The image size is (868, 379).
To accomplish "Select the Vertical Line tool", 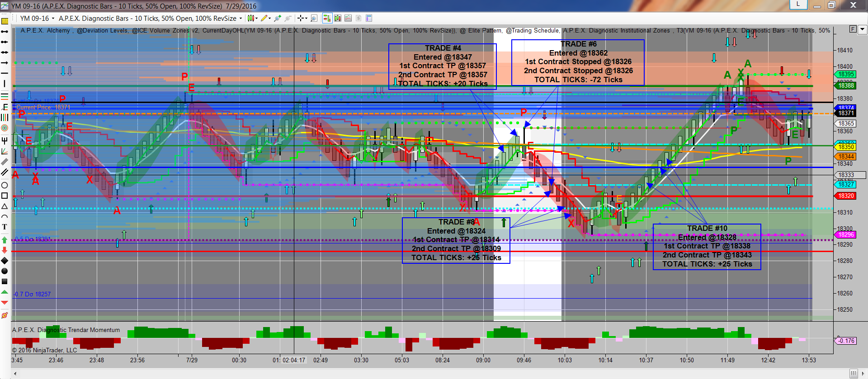I will 5,84.
